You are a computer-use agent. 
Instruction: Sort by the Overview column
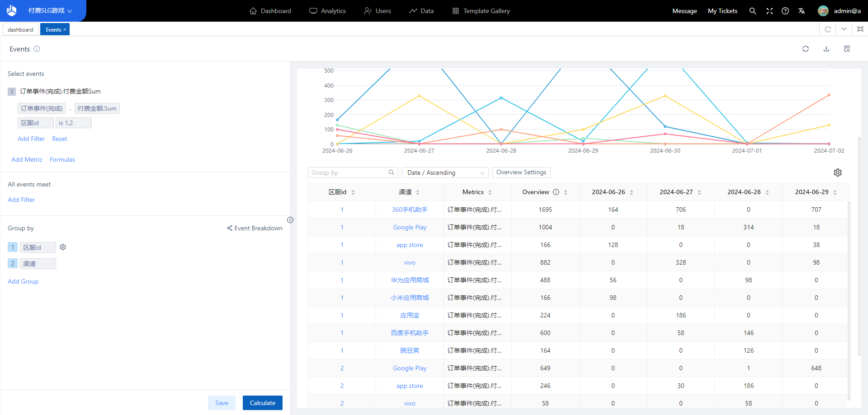(566, 192)
